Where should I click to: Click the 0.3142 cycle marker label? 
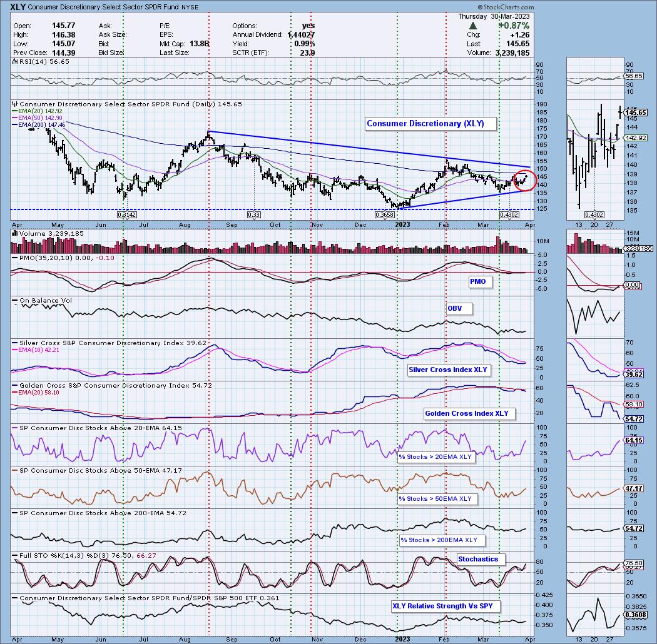(127, 215)
